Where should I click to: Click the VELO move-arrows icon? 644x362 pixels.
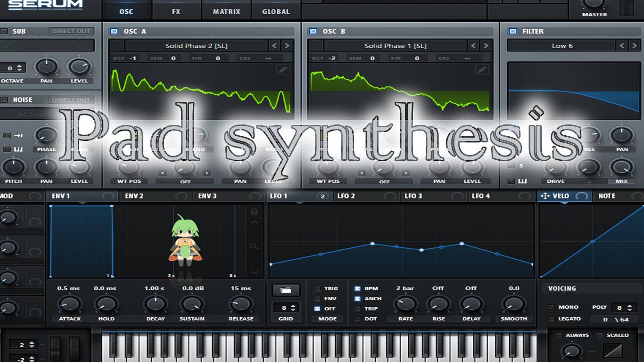[x=545, y=196]
